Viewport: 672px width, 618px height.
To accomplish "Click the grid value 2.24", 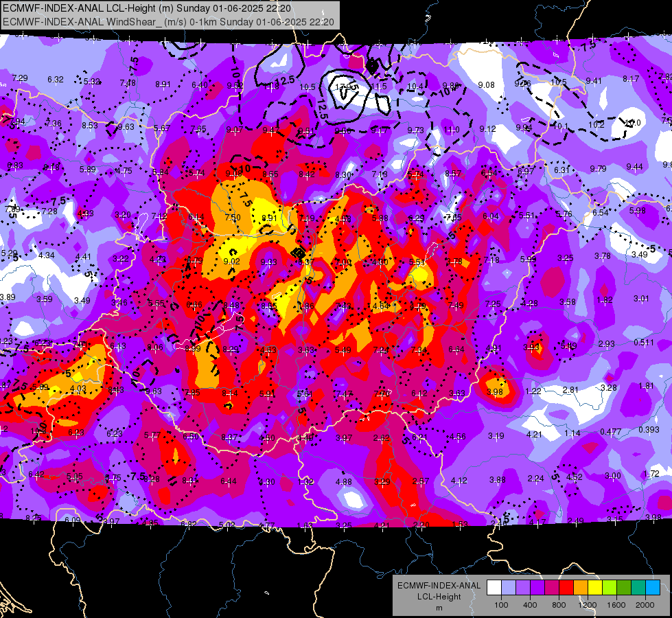I will point(535,479).
